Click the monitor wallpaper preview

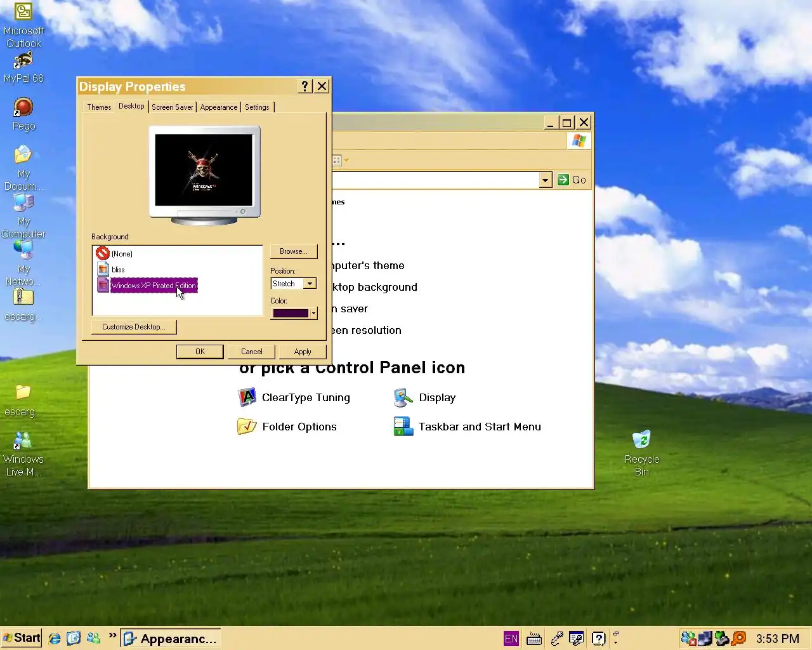pos(204,169)
